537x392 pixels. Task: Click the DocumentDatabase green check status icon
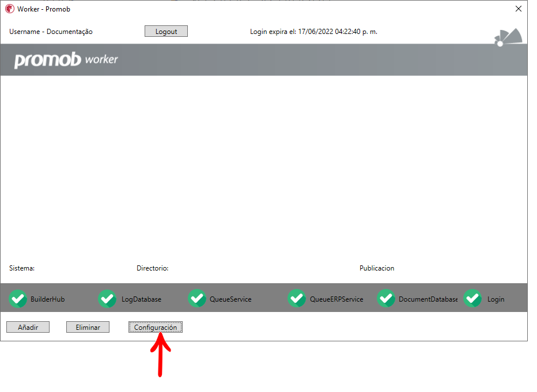point(386,298)
